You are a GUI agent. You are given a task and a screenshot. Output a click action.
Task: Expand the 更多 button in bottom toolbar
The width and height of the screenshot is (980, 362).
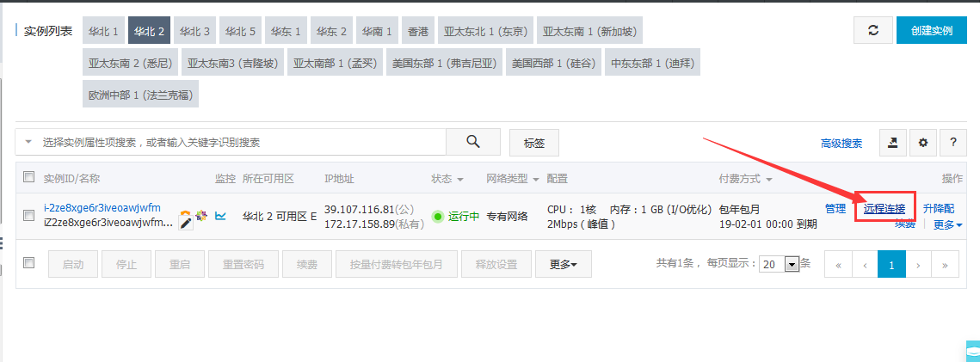click(x=563, y=264)
